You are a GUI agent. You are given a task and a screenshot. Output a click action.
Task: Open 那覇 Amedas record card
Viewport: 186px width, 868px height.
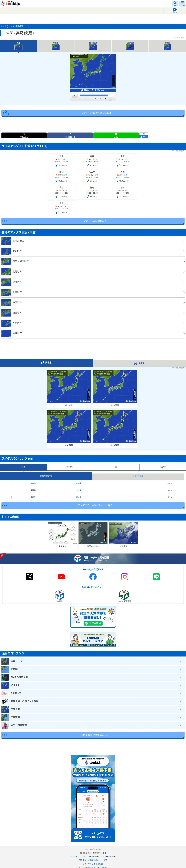coord(61,208)
